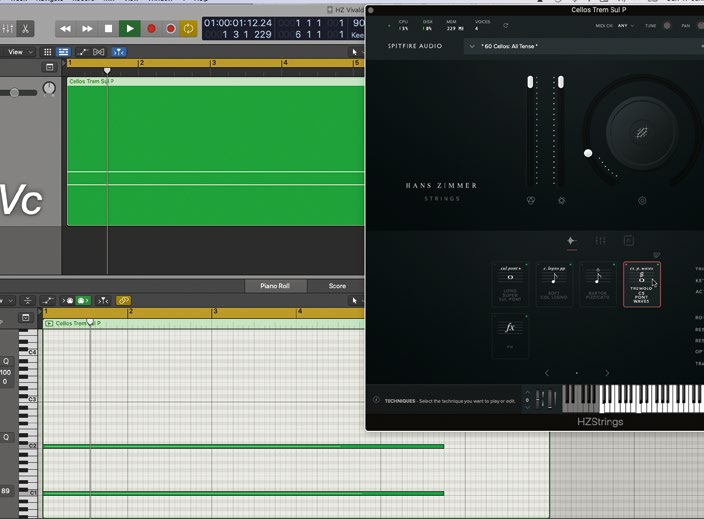Go to previous techniques page arrow
This screenshot has height=519, width=704.
point(547,373)
